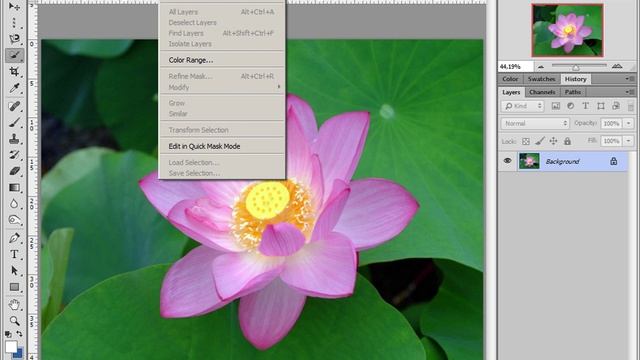Click the Fill 100% field
This screenshot has height=360, width=640.
tap(611, 141)
